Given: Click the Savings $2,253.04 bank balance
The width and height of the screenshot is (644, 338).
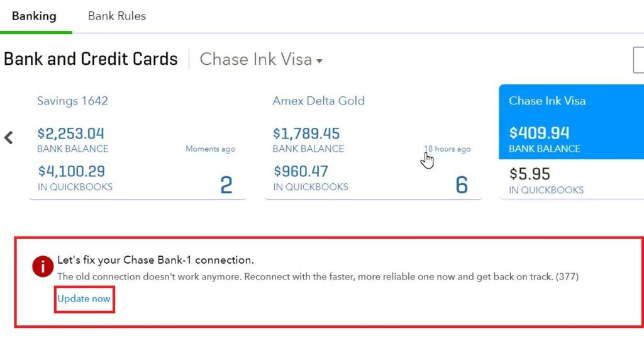Looking at the screenshot, I should [x=70, y=133].
